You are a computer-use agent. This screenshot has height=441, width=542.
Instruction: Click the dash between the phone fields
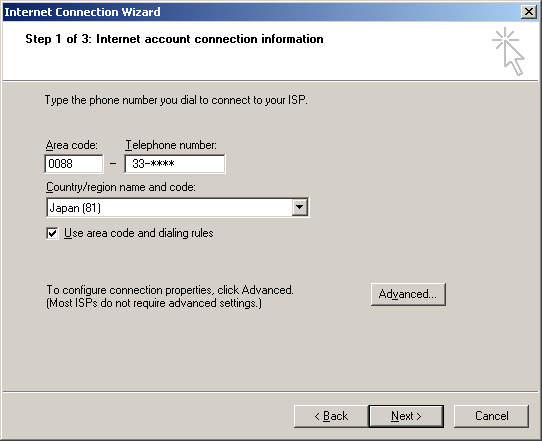pyautogui.click(x=113, y=164)
